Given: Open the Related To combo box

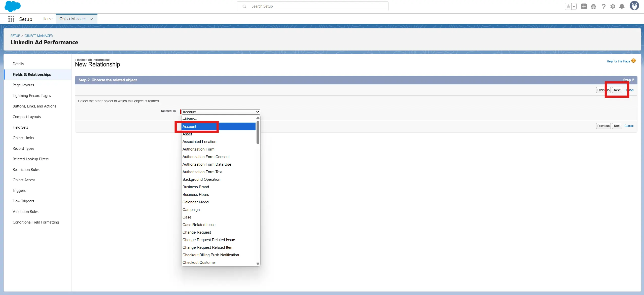Looking at the screenshot, I should 221,112.
